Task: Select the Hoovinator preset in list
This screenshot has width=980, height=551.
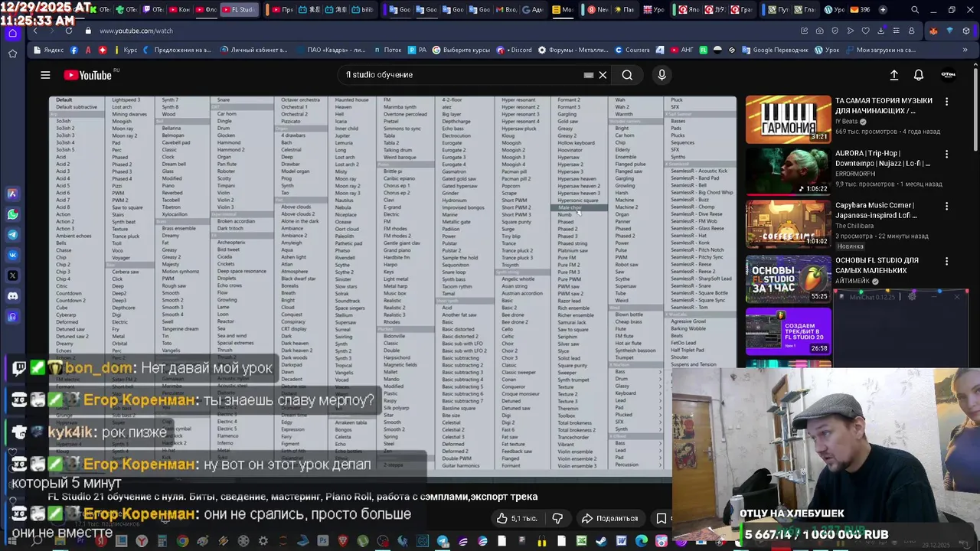Action: [570, 150]
